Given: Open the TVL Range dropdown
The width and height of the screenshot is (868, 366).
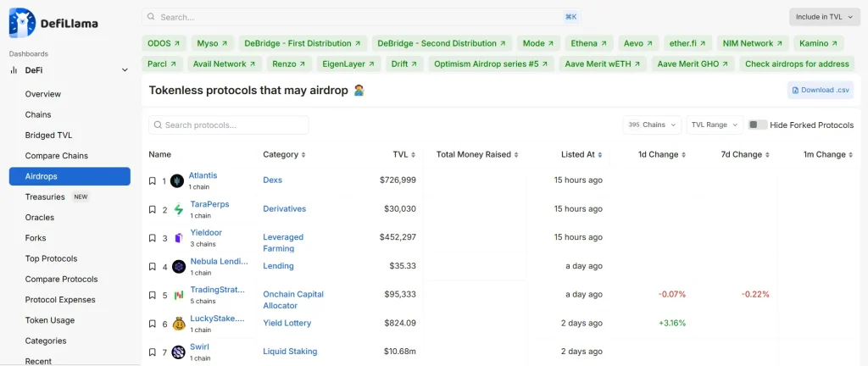Looking at the screenshot, I should [x=715, y=125].
